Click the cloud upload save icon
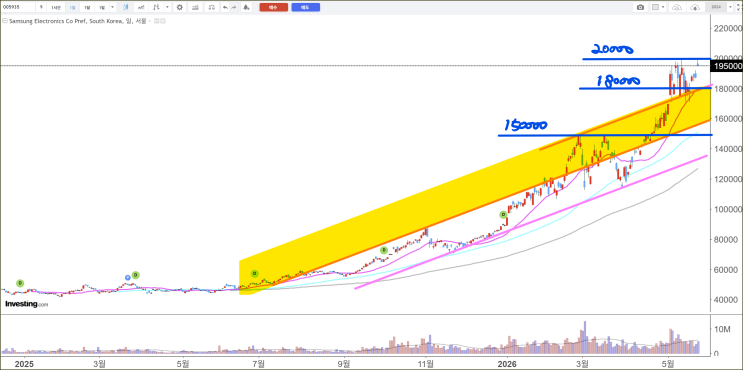This screenshot has width=743, height=370. tap(677, 7)
